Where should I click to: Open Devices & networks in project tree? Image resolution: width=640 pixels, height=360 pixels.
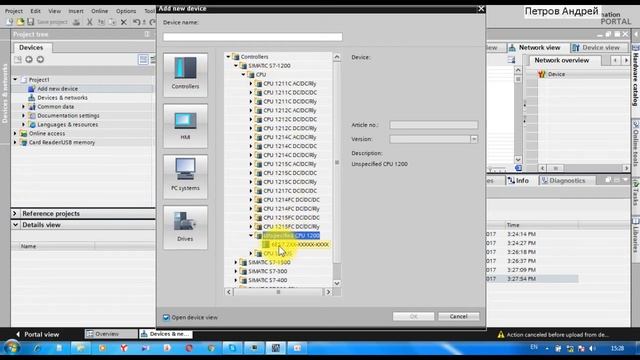tap(62, 98)
